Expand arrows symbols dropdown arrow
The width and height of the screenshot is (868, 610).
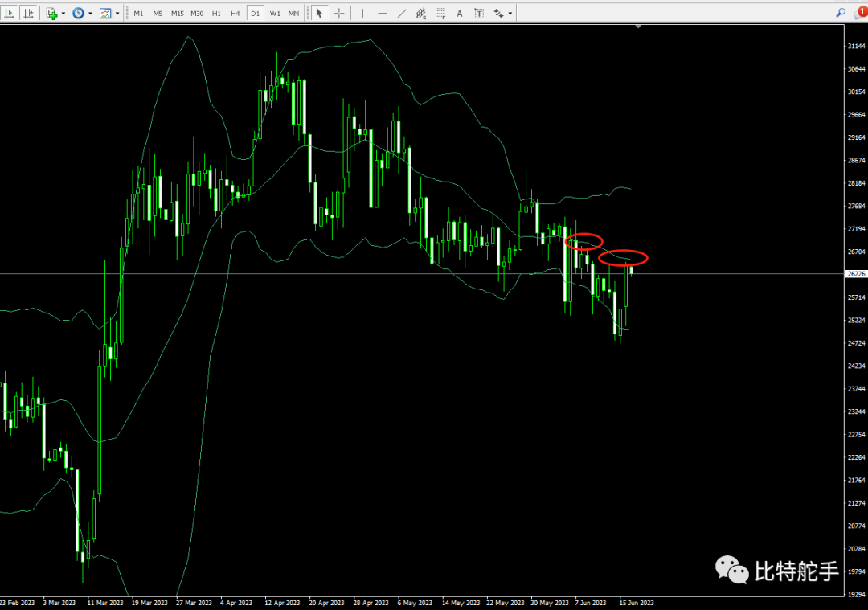click(510, 14)
